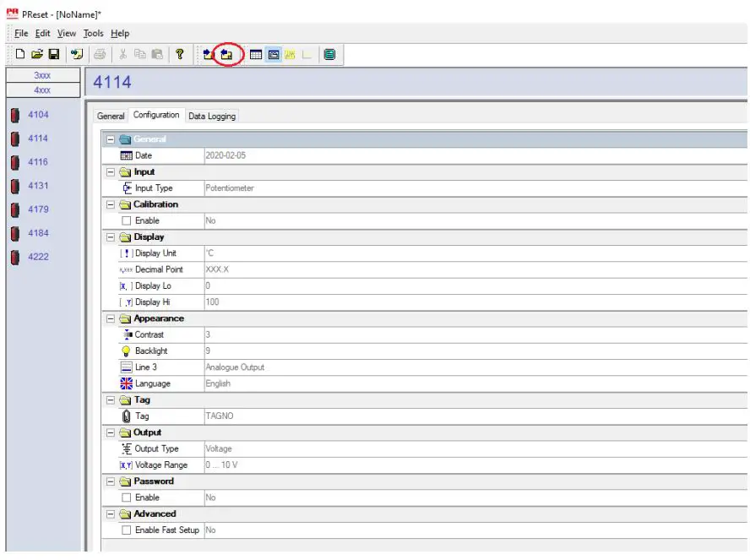Viewport: 750px width, 560px height.
Task: Switch to the Data Logging tab
Action: click(211, 116)
